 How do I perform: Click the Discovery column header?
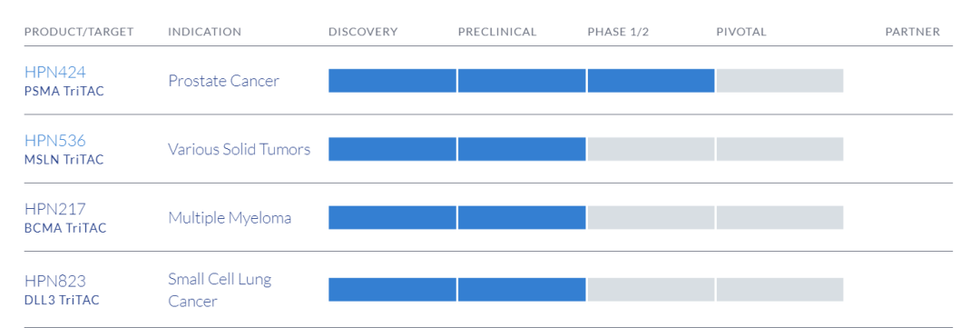363,32
